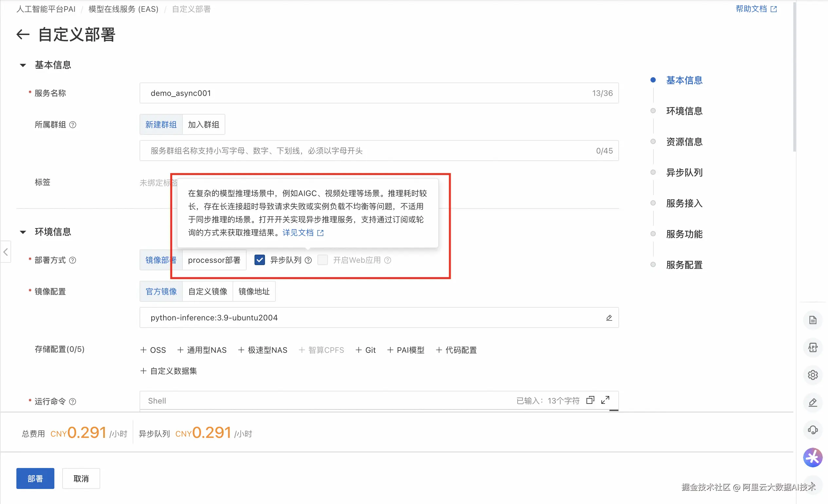Click the blue 部署 button
Image resolution: width=828 pixels, height=504 pixels.
click(35, 478)
